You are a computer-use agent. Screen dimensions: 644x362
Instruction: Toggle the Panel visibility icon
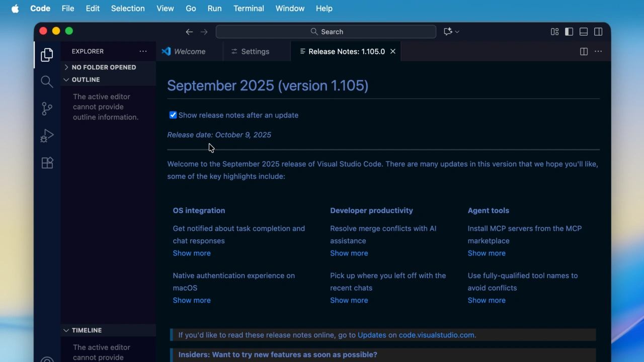click(x=584, y=31)
